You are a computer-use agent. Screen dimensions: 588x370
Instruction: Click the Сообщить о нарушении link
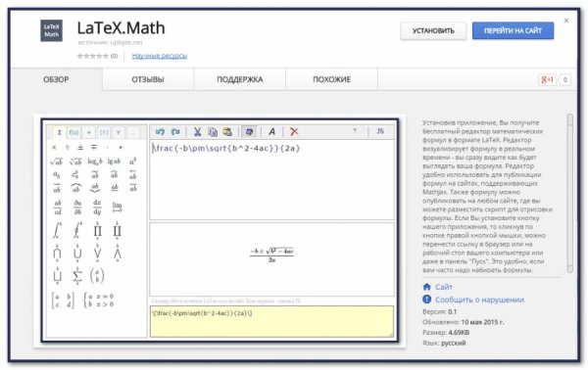point(479,300)
